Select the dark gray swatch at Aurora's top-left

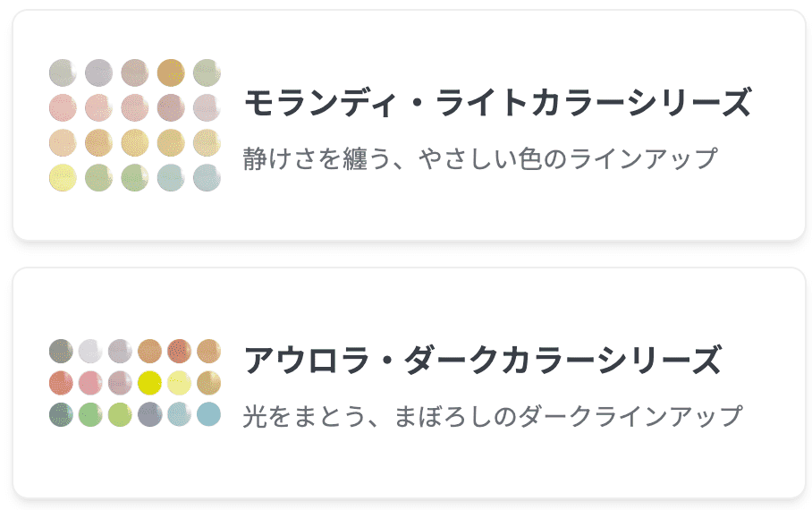point(61,351)
